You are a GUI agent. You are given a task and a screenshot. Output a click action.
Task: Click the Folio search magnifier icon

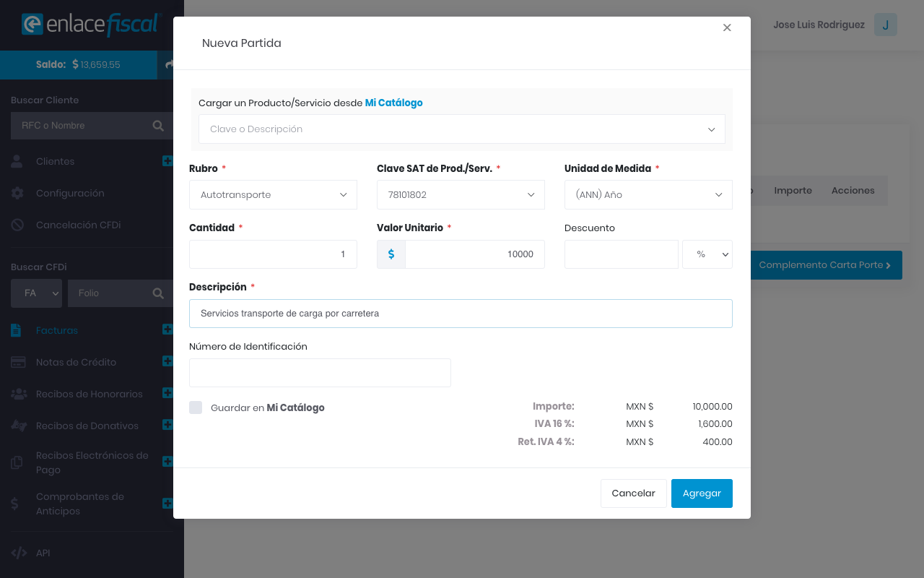(x=158, y=293)
